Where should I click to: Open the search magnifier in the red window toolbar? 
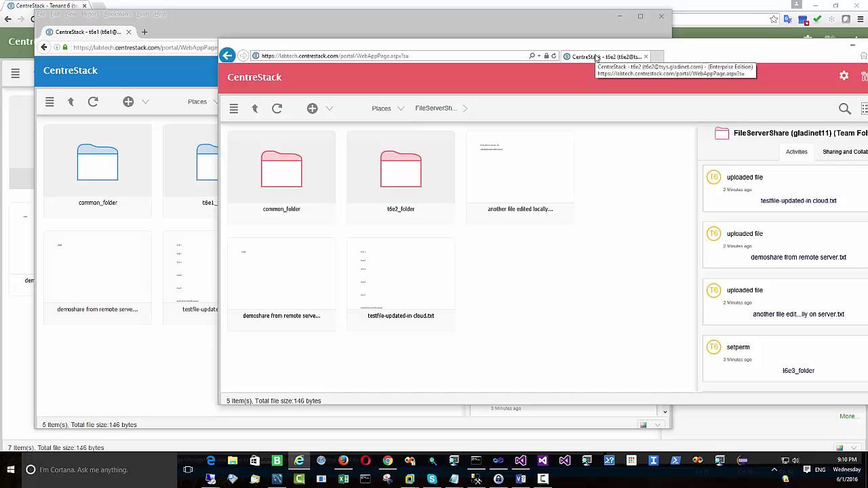pos(845,108)
